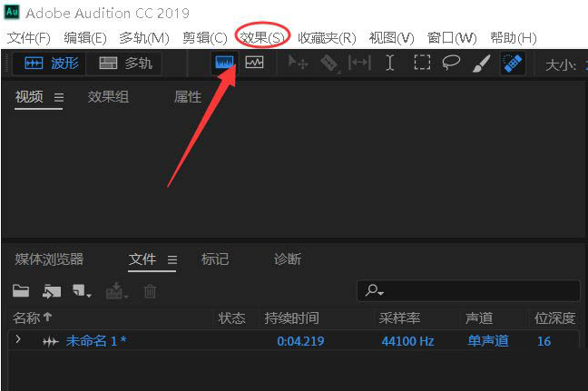Click the channel value 单声道
Screen dimensions: 588x391
click(x=488, y=341)
